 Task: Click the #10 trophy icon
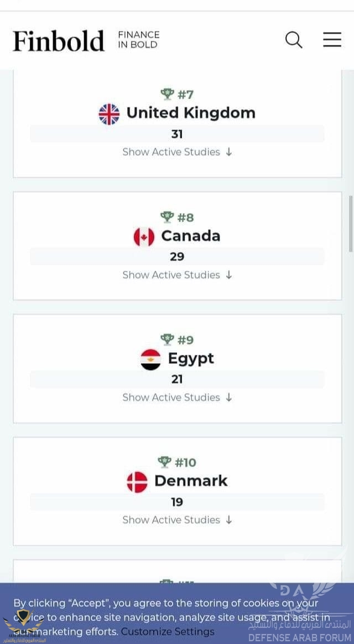pyautogui.click(x=164, y=461)
